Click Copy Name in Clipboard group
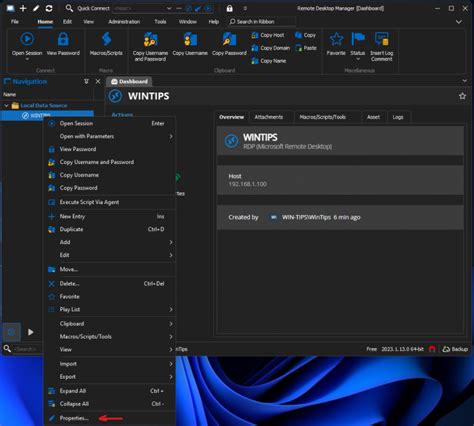The width and height of the screenshot is (474, 426). click(269, 61)
